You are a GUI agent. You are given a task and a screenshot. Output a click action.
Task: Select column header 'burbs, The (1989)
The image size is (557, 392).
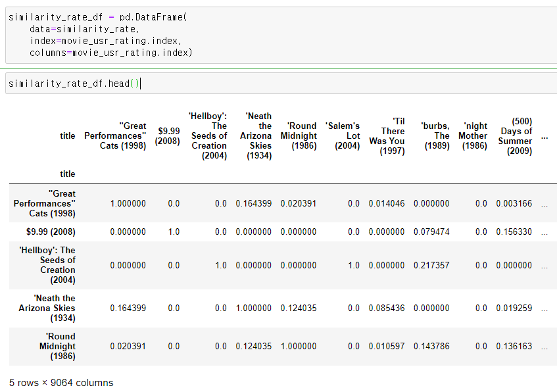(435, 135)
